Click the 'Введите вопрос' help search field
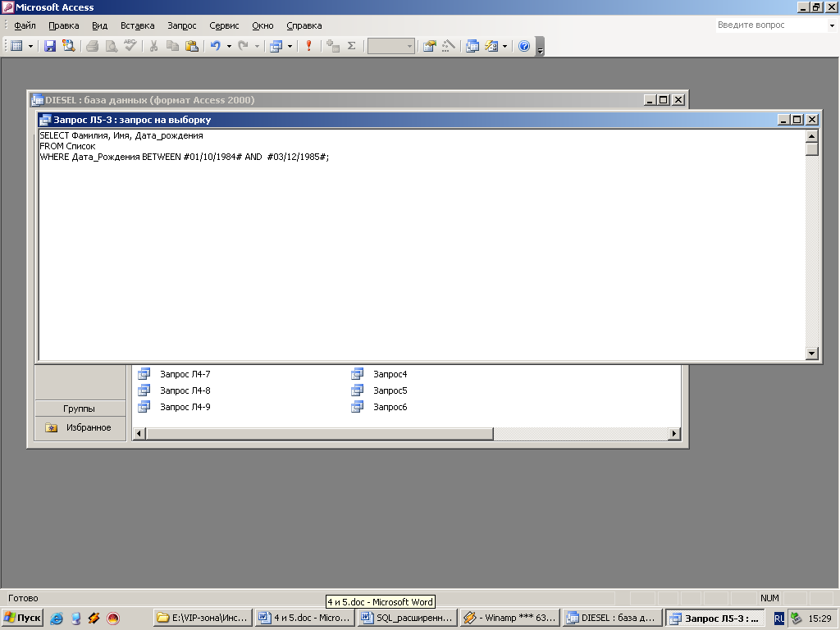The width and height of the screenshot is (840, 630). tap(771, 25)
